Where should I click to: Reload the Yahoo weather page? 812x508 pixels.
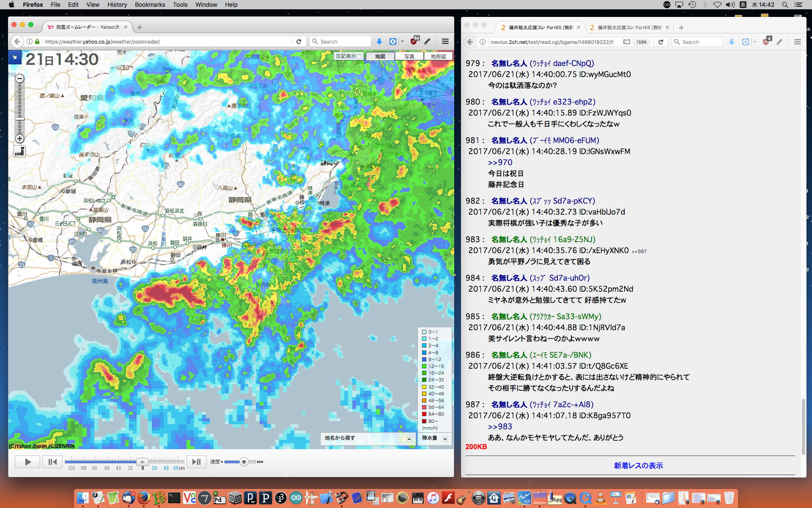coord(299,41)
